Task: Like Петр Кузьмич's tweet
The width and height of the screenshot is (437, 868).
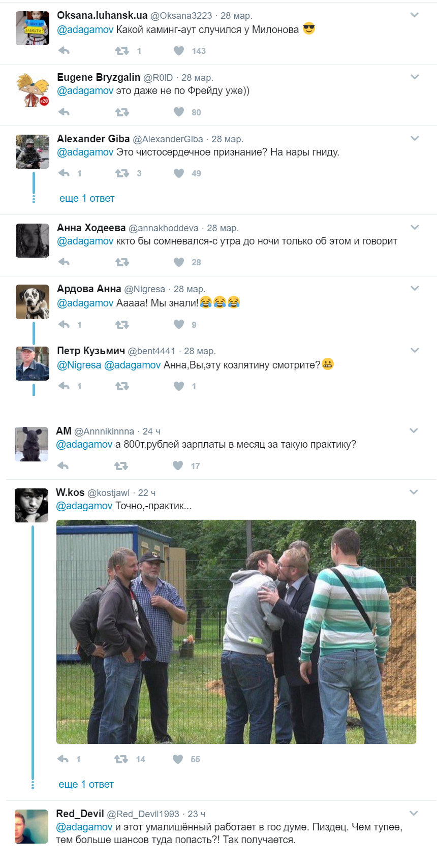Action: 179,386
